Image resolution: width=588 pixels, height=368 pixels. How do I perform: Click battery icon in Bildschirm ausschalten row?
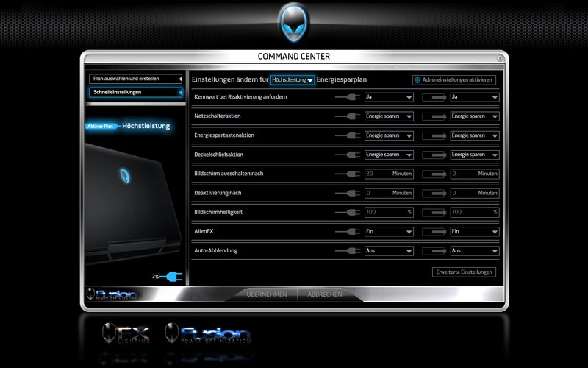coord(434,174)
